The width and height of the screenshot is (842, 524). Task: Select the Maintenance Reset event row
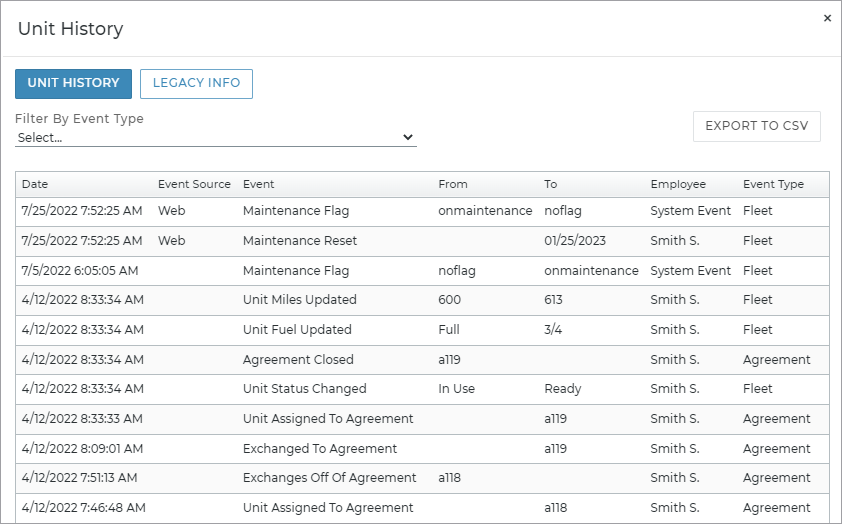(300, 241)
